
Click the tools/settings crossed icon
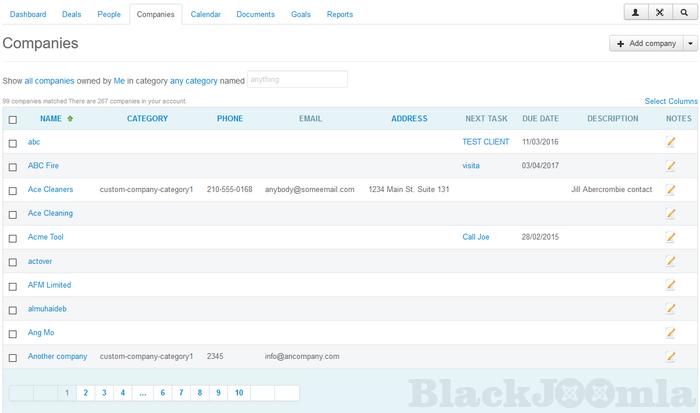[x=660, y=13]
